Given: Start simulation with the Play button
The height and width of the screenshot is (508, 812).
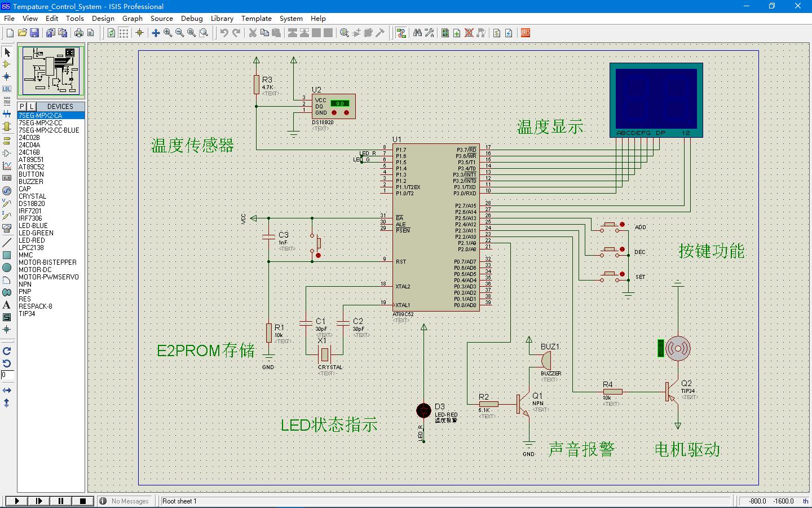Looking at the screenshot, I should click(x=17, y=501).
